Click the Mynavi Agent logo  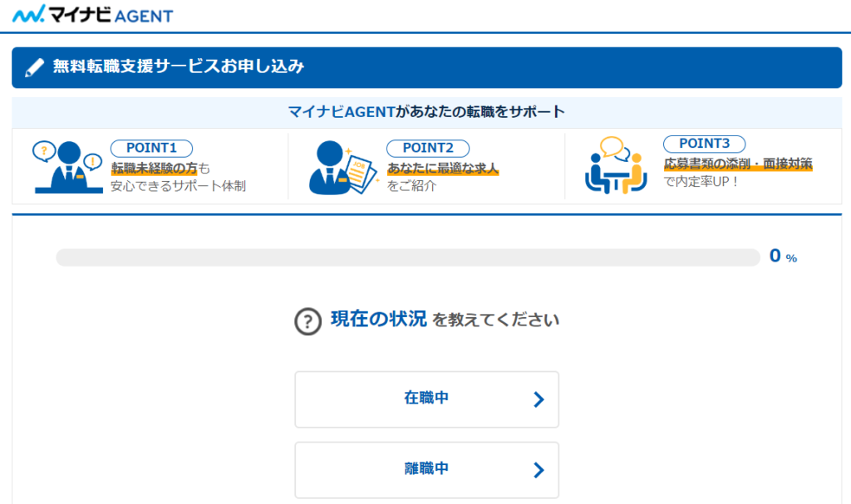point(92,14)
